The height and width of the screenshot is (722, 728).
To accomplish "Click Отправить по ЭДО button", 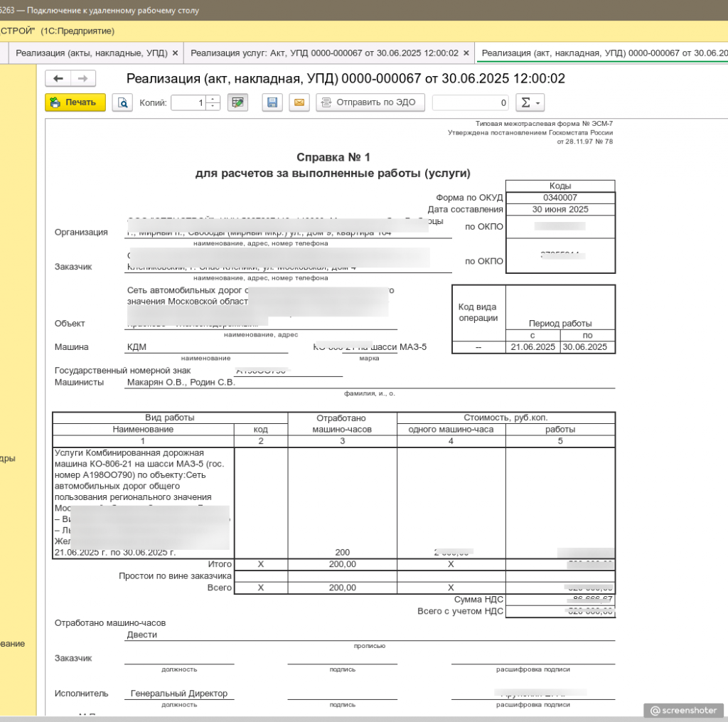I will [x=370, y=102].
